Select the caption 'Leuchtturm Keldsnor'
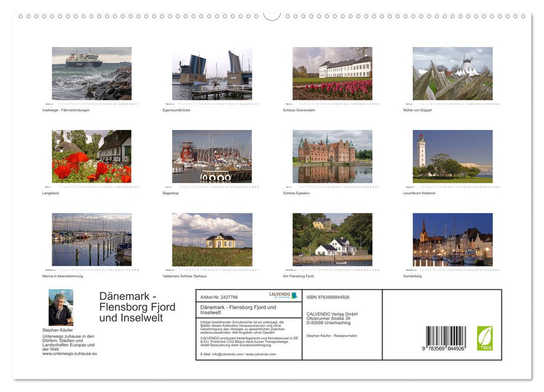The image size is (544, 392). (420, 193)
